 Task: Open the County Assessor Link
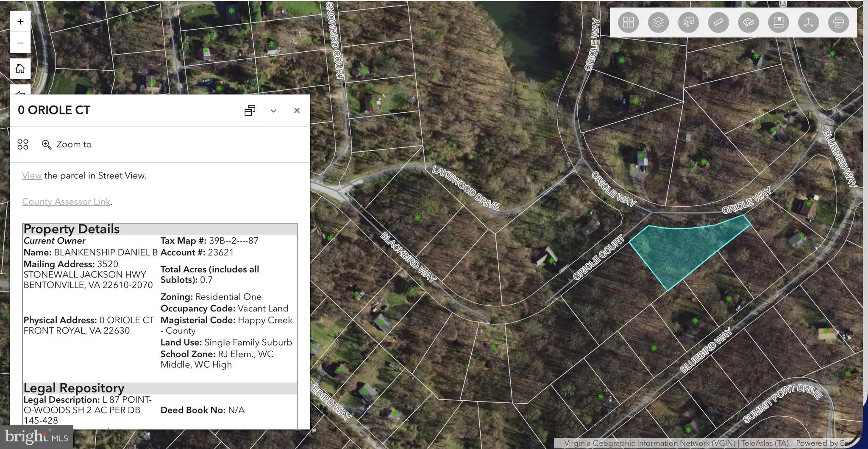pyautogui.click(x=66, y=202)
